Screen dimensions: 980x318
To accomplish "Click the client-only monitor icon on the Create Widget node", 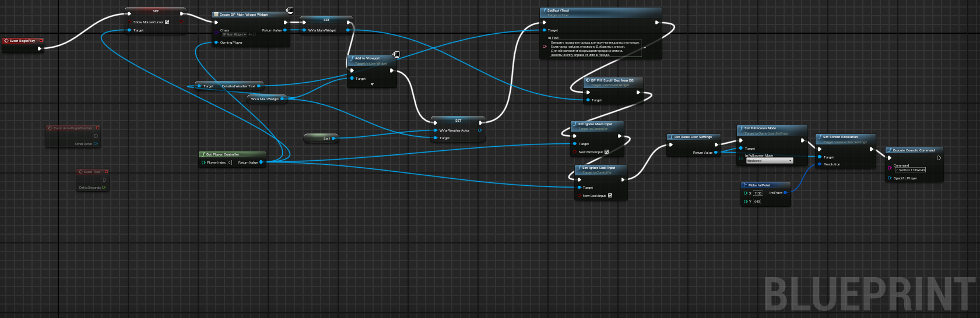I will coord(289,10).
